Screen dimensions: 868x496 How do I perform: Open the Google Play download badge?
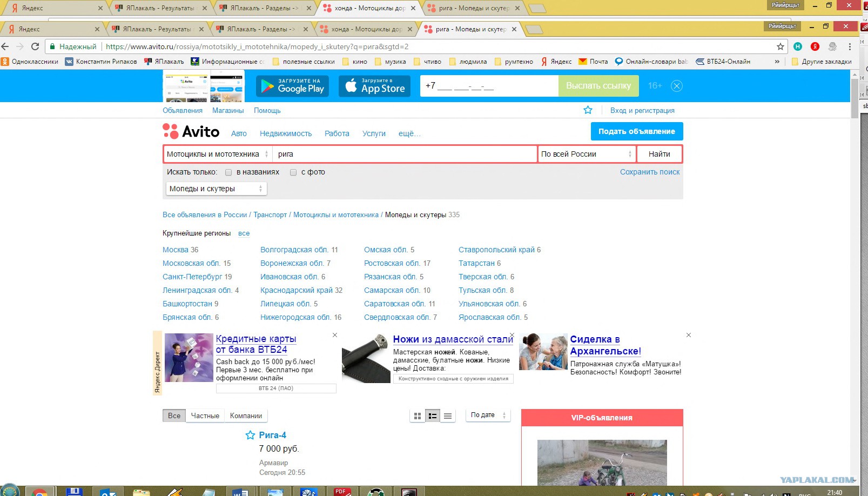point(293,86)
